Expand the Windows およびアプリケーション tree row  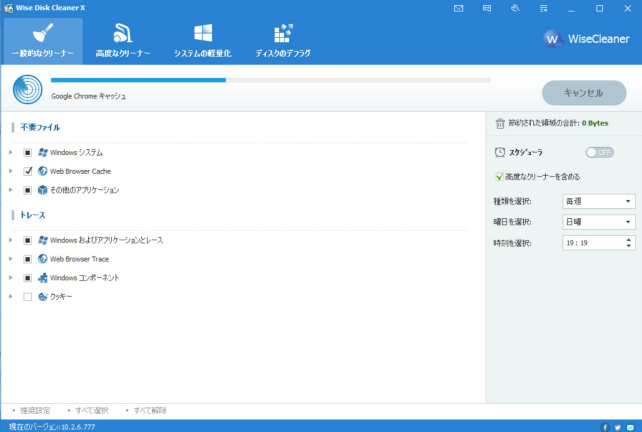[x=11, y=240]
